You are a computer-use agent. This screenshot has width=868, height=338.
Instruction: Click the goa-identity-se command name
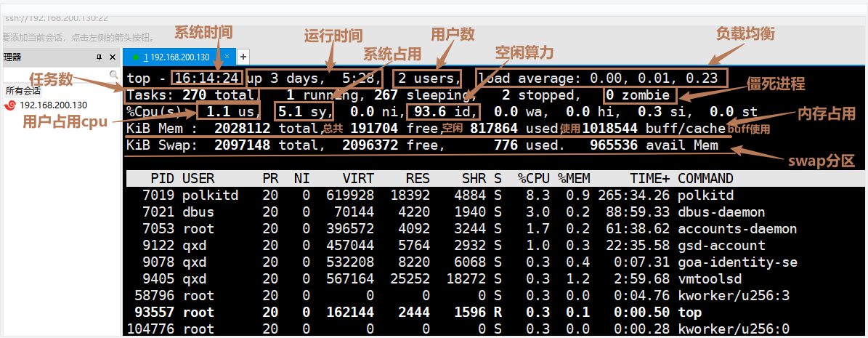[738, 262]
